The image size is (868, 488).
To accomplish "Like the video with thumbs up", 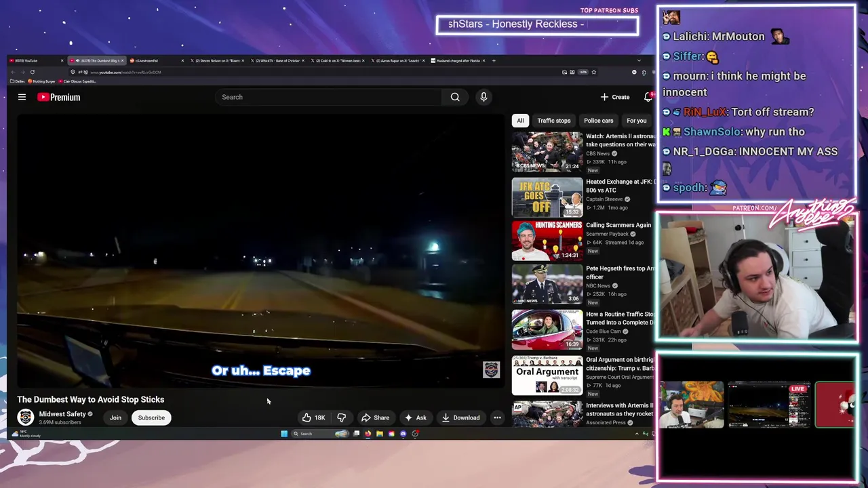I will click(x=313, y=418).
